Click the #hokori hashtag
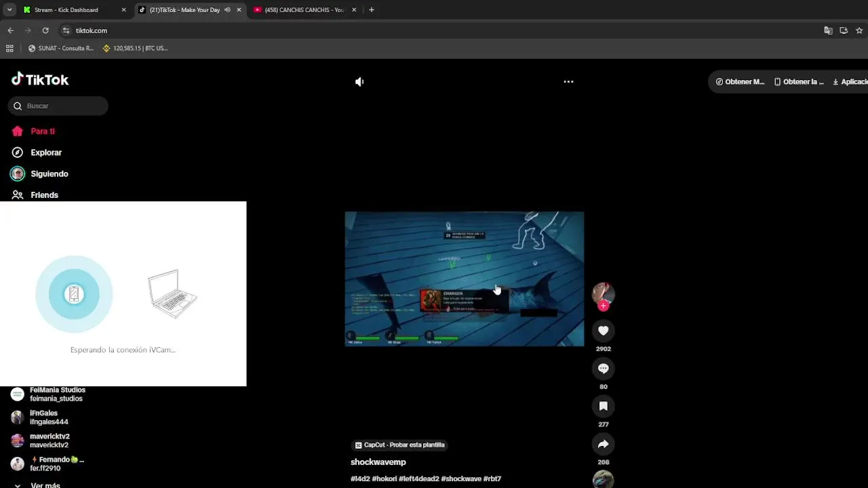Screen dimensions: 868x488 tap(384, 479)
